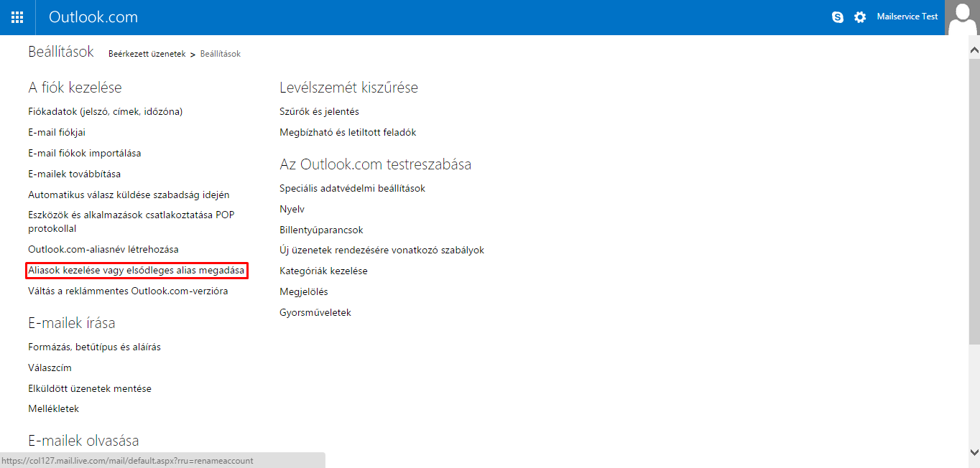The image size is (980, 468).
Task: Open Billentyűparancsok setting
Action: tap(321, 230)
